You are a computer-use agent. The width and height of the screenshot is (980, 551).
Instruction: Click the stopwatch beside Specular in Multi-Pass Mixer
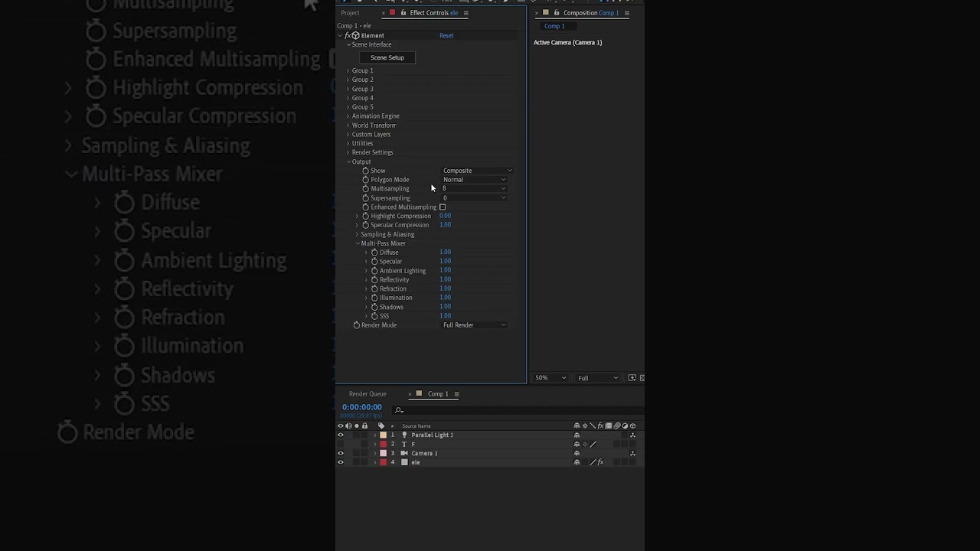coord(374,262)
